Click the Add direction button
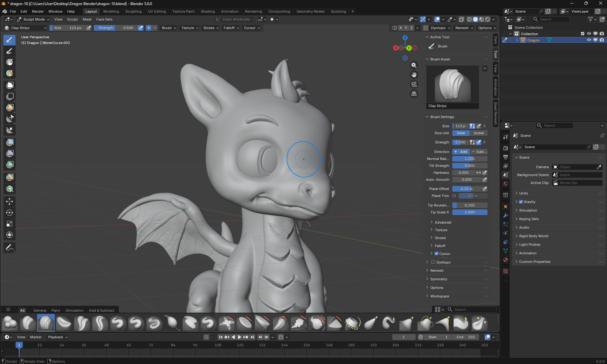The height and width of the screenshot is (364, 607). 461,152
